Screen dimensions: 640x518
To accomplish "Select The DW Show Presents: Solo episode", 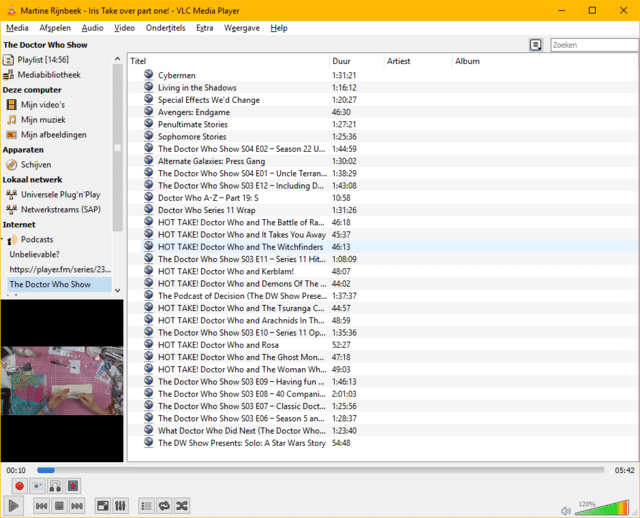I will click(x=242, y=443).
